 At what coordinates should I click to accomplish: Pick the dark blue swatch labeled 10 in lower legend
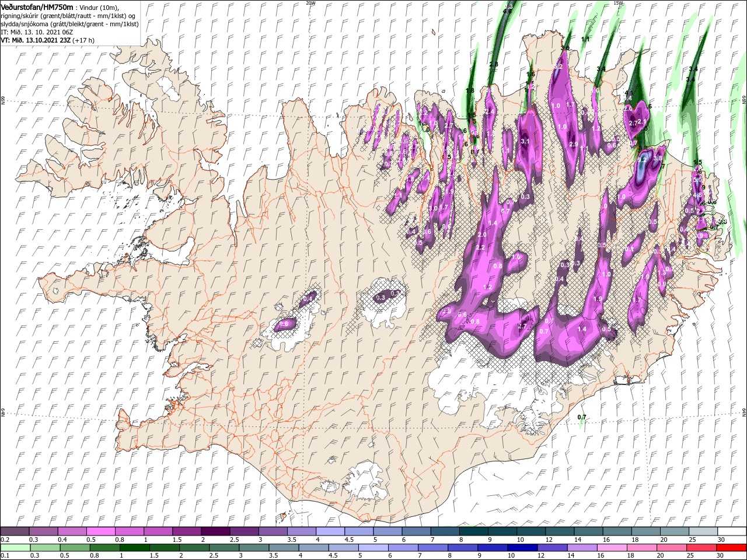522,547
